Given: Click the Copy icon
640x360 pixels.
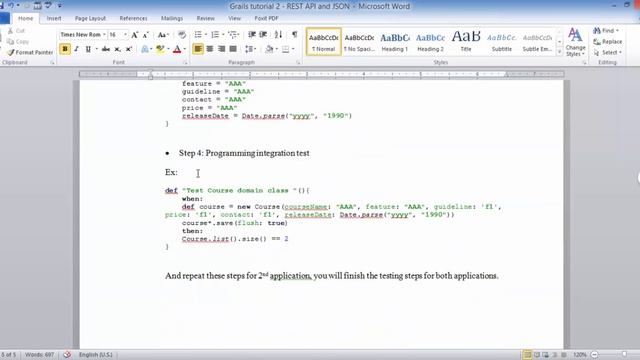Looking at the screenshot, I should pyautogui.click(x=11, y=42).
